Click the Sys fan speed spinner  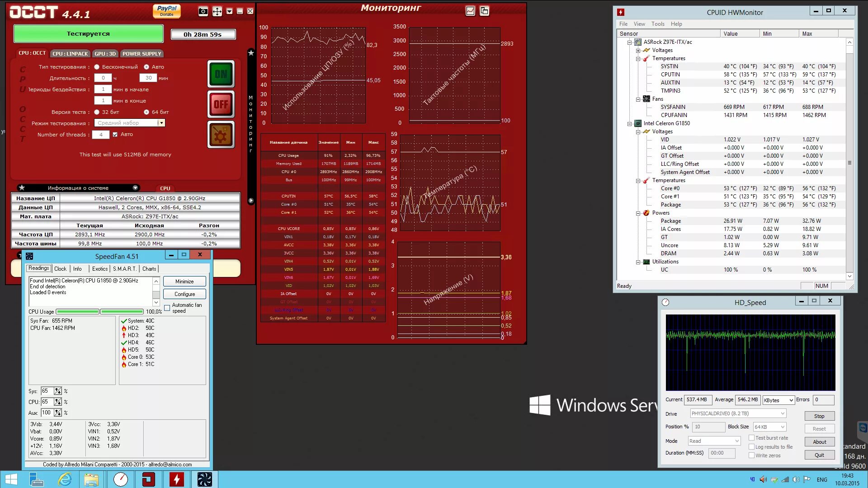coord(58,391)
